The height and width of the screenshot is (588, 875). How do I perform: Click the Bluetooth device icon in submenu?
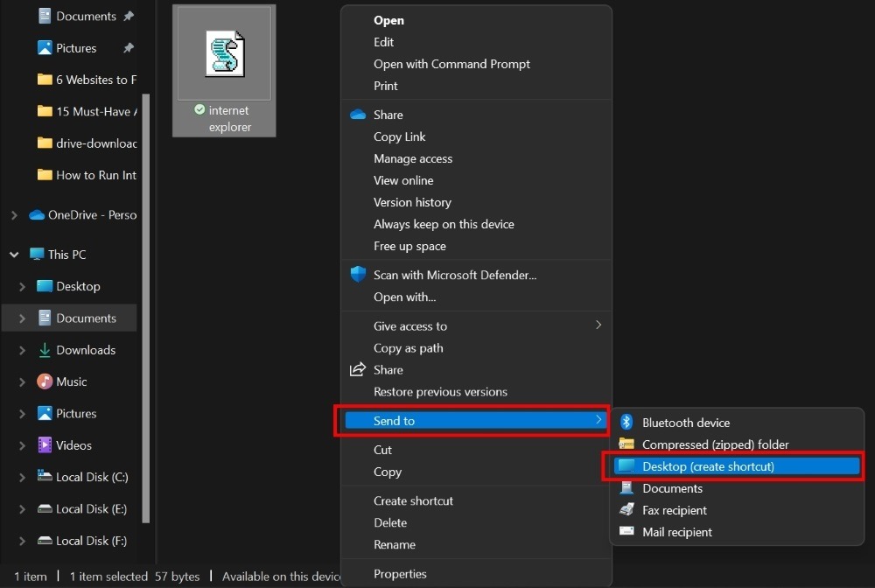(625, 422)
